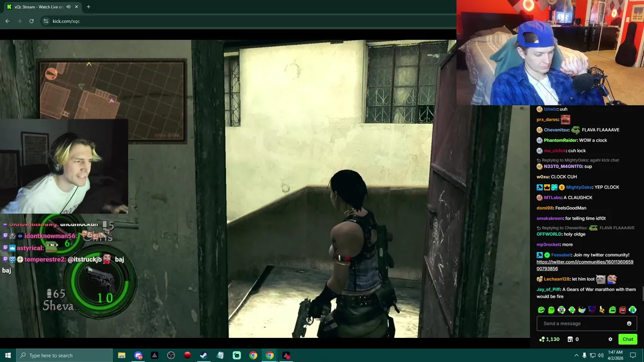
Task: Click the game minimap overlay
Action: (112, 101)
